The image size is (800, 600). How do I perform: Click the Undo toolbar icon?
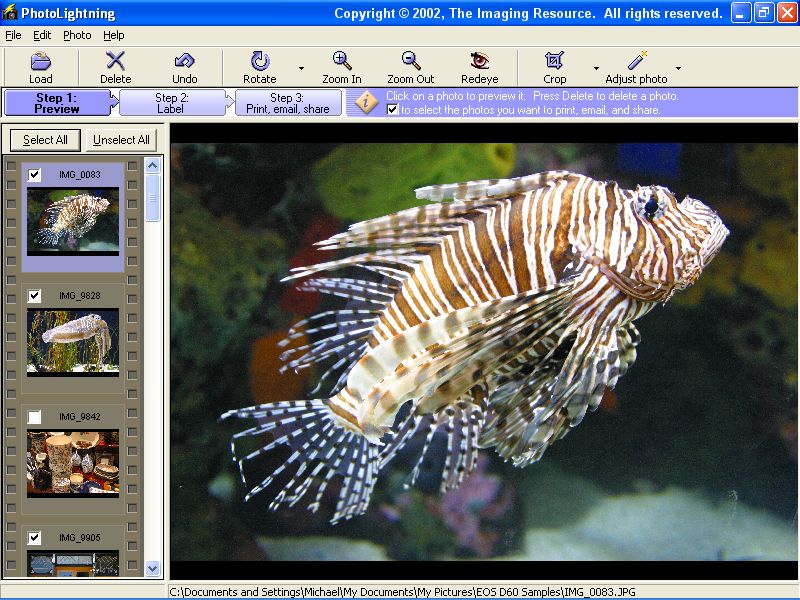[184, 62]
